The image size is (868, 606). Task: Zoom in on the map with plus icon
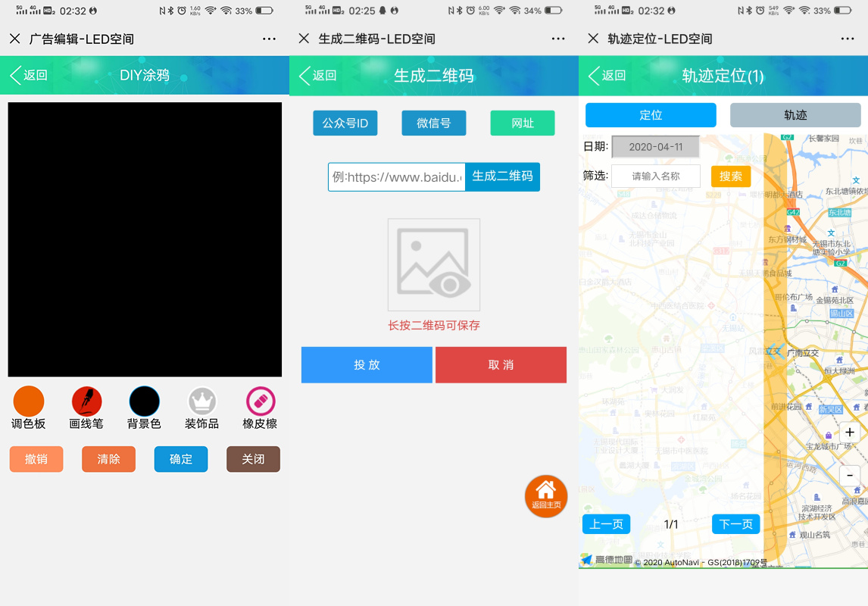pyautogui.click(x=851, y=433)
